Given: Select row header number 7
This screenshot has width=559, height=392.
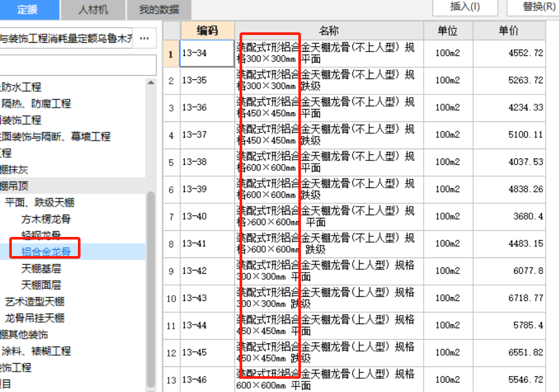Looking at the screenshot, I should 172,216.
